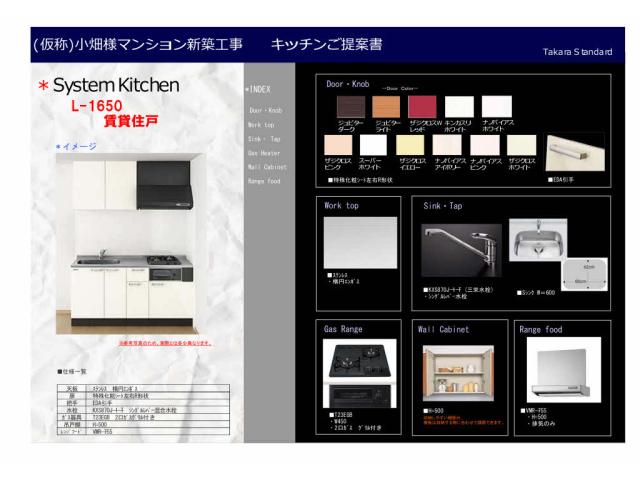Select the ザシクロスホワイト swatch
The height and width of the screenshot is (480, 640).
pos(521,145)
